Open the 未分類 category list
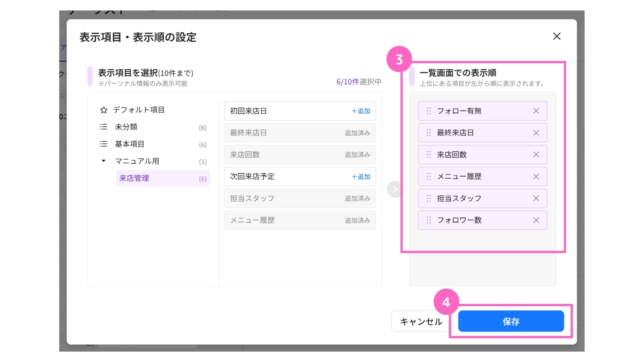 [126, 127]
